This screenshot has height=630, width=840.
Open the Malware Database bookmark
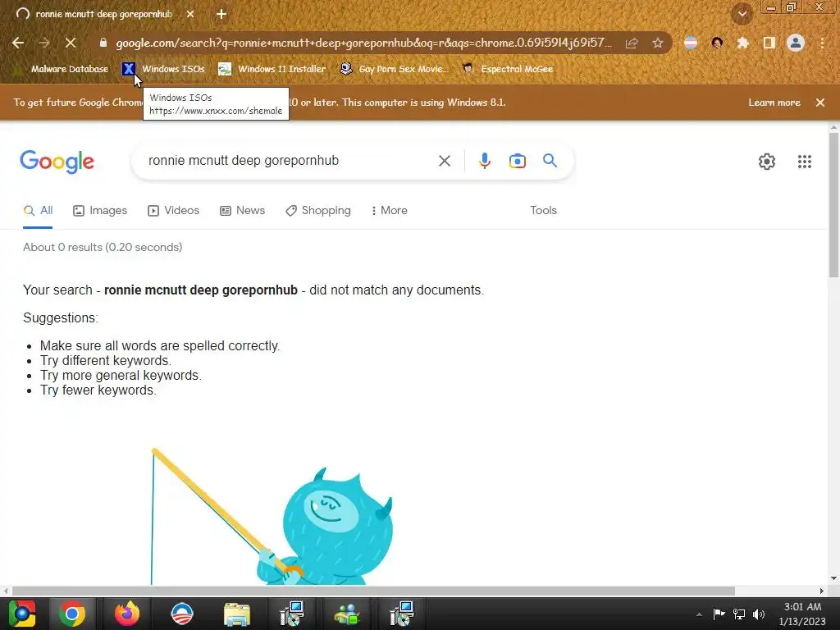(62, 69)
